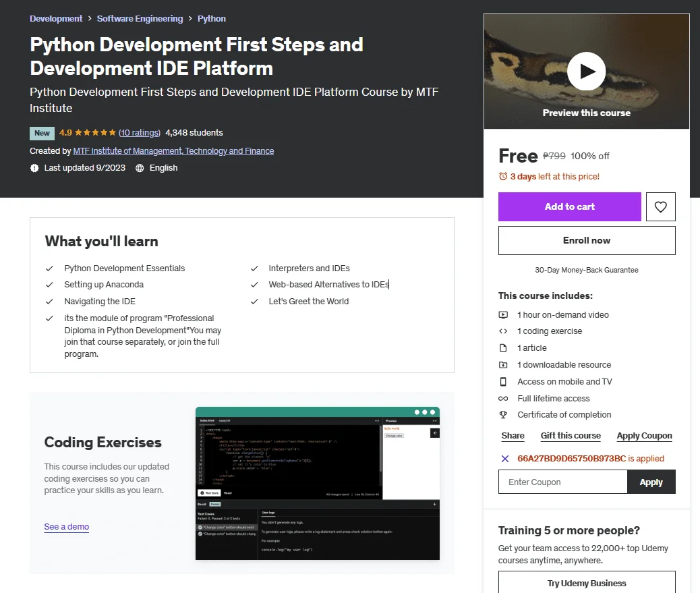Click the coding exercise demo screenshot
Screen dimensions: 700x593
click(318, 484)
